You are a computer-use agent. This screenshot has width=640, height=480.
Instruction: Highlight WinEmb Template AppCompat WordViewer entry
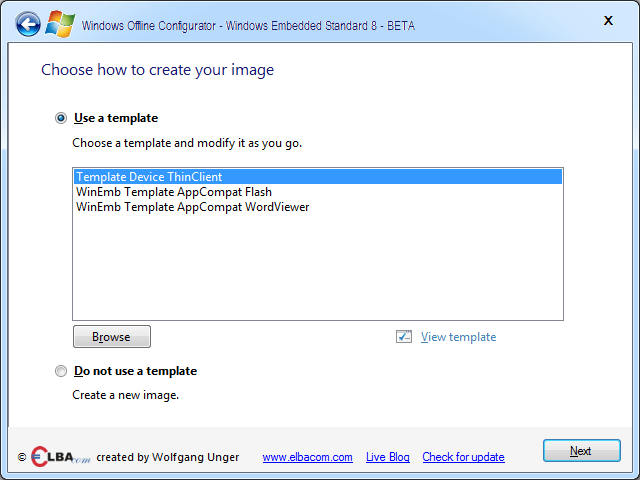point(318,207)
